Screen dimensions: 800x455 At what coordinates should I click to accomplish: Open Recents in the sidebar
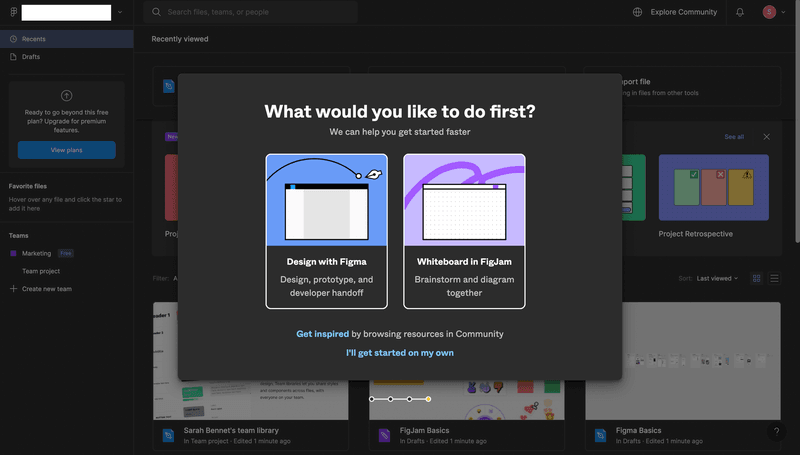coord(34,39)
